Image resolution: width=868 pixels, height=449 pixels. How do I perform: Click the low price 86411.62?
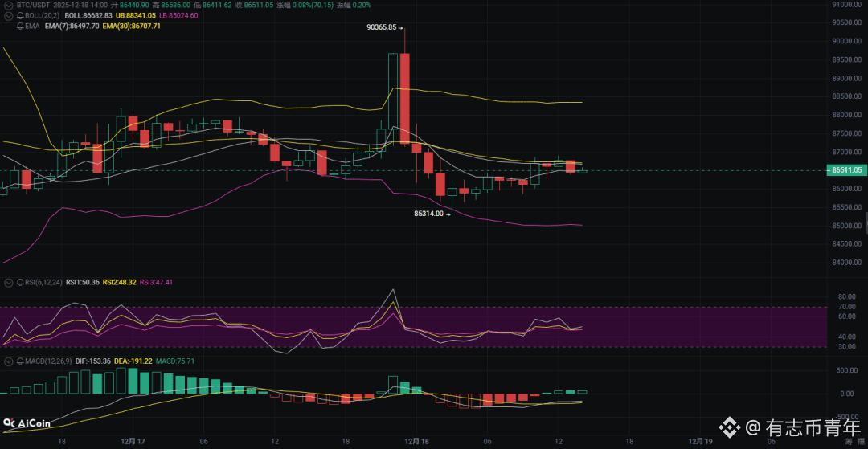218,5
